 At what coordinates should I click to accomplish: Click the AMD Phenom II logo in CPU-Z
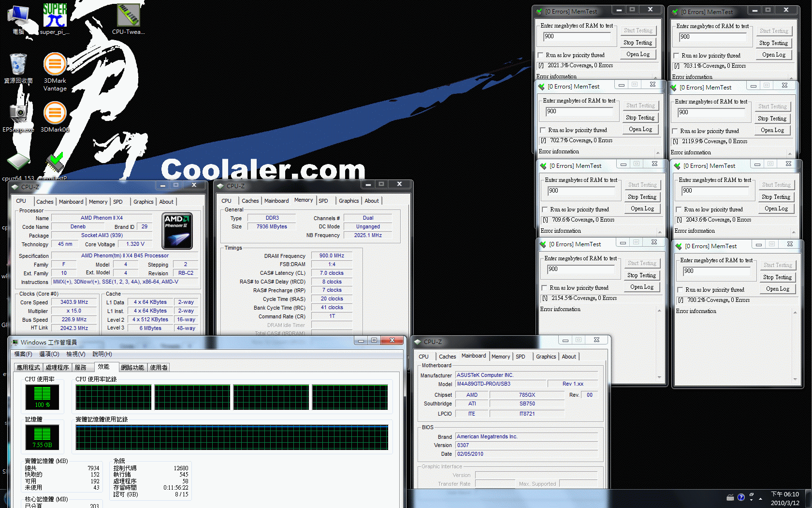point(177,231)
